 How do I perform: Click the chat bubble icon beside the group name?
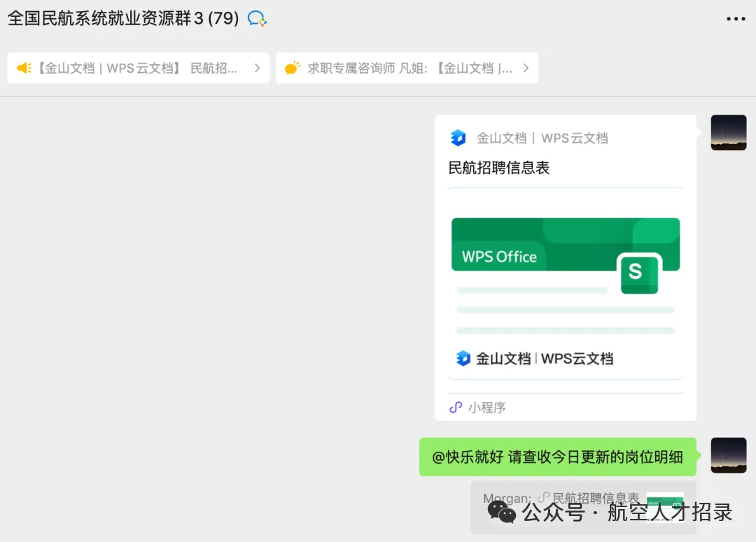pos(256,19)
